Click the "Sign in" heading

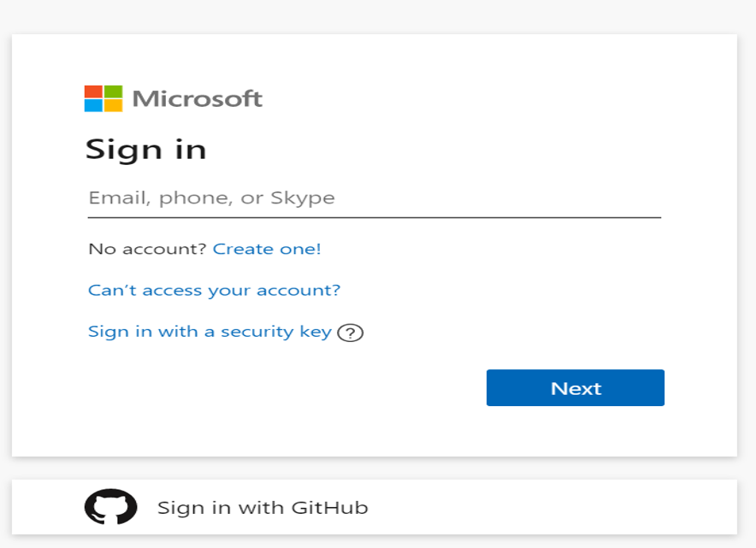tap(145, 150)
